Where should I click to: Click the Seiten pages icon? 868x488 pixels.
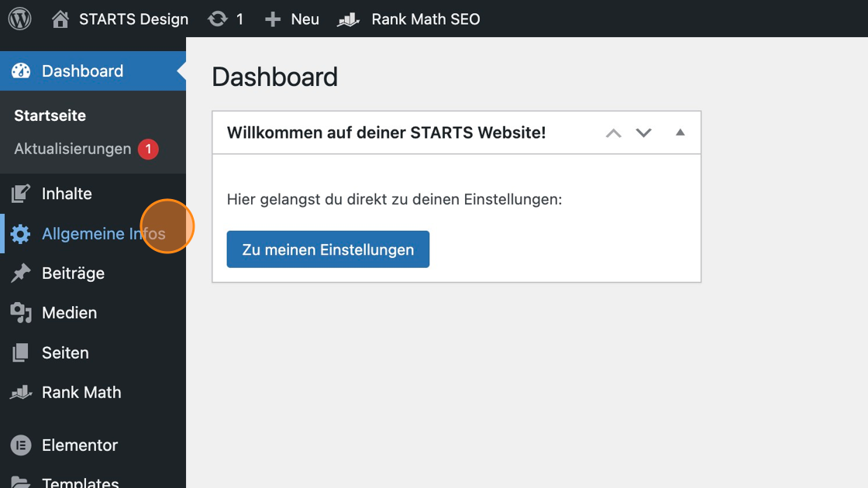click(20, 352)
